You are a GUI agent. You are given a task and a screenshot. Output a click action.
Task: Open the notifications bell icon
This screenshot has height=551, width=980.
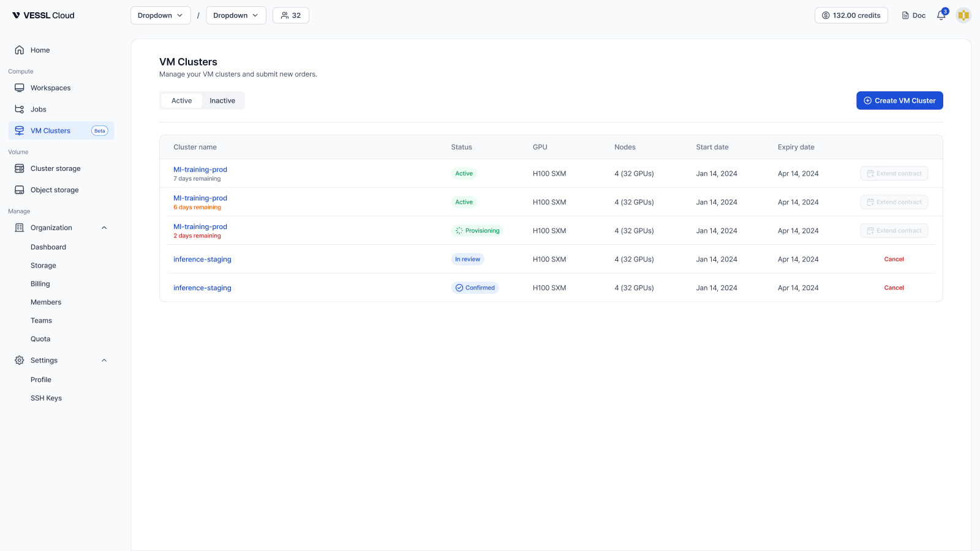941,15
